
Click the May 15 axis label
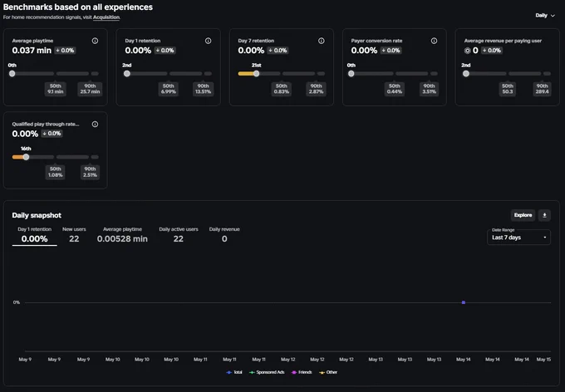(x=543, y=360)
